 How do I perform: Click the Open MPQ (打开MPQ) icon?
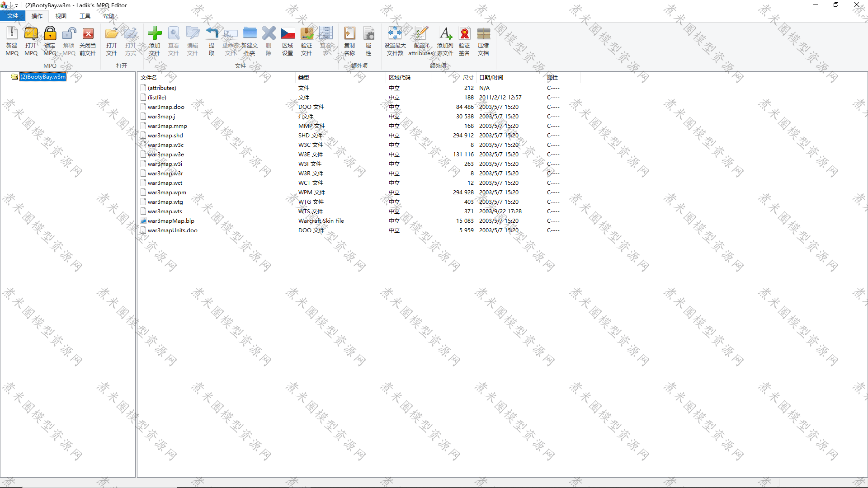tap(31, 33)
